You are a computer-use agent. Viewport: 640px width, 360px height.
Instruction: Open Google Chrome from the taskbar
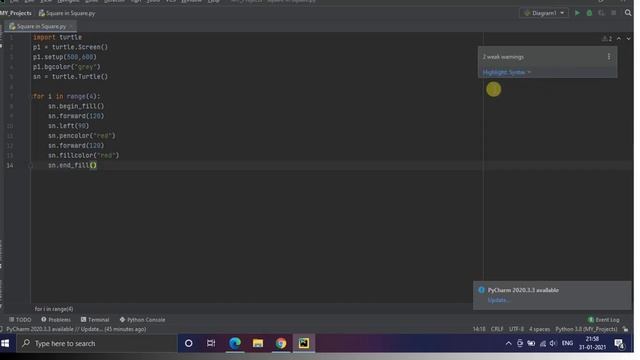coord(281,343)
